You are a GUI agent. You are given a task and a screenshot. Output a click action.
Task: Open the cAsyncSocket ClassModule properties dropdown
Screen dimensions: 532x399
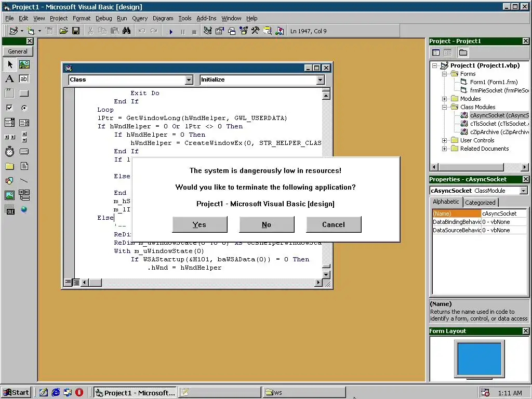pos(524,191)
